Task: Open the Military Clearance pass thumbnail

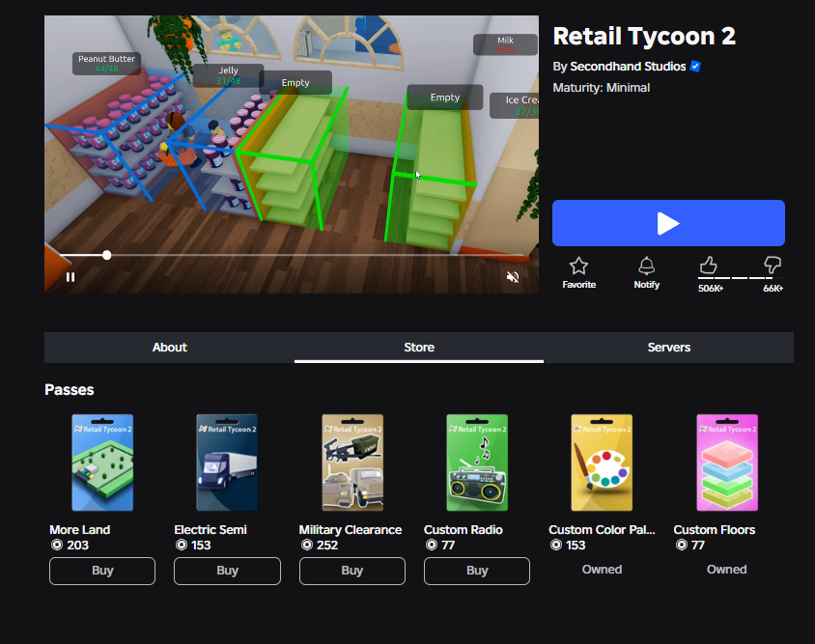Action: click(x=352, y=462)
